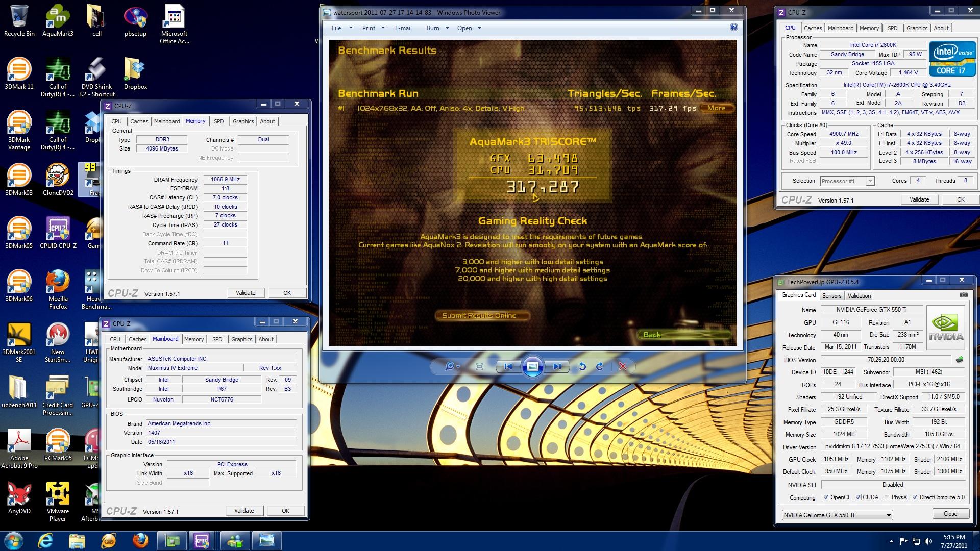
Task: Start slide show in Photo Viewer
Action: [532, 366]
